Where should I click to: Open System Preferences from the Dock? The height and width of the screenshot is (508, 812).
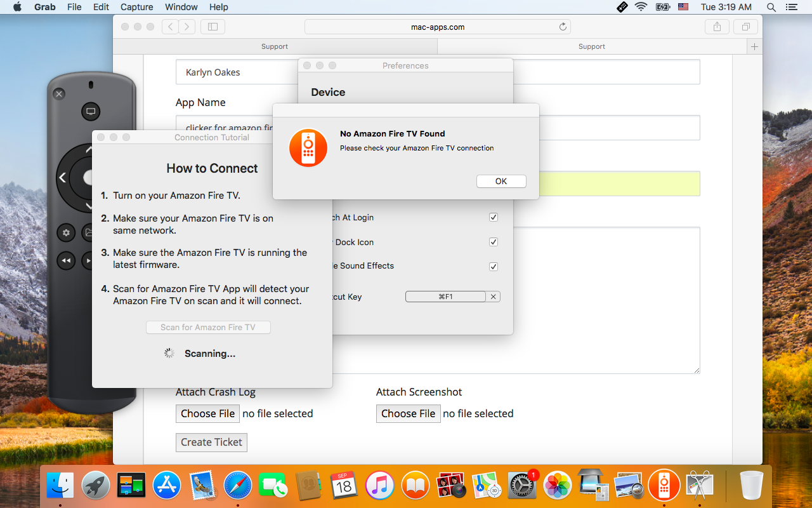(x=522, y=486)
